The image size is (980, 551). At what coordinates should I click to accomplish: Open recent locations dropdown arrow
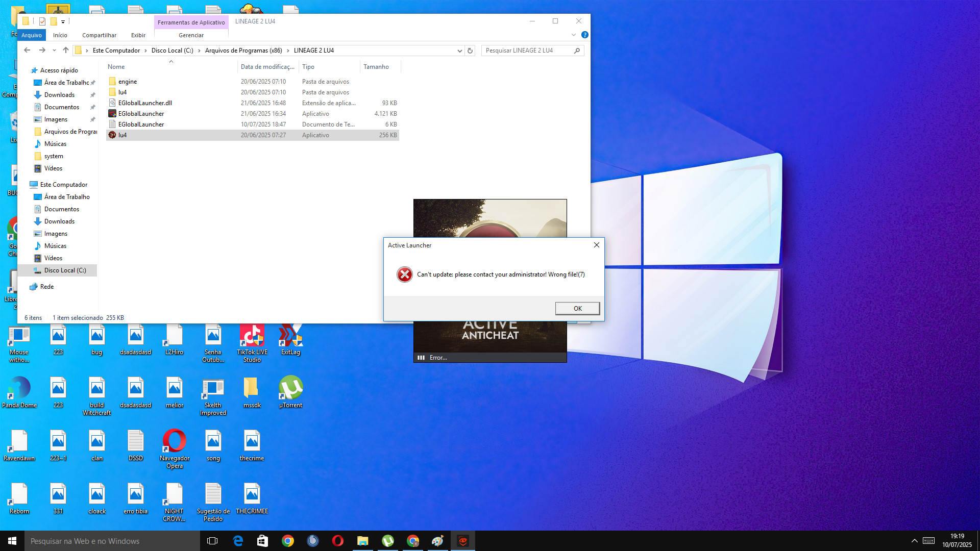coord(54,51)
